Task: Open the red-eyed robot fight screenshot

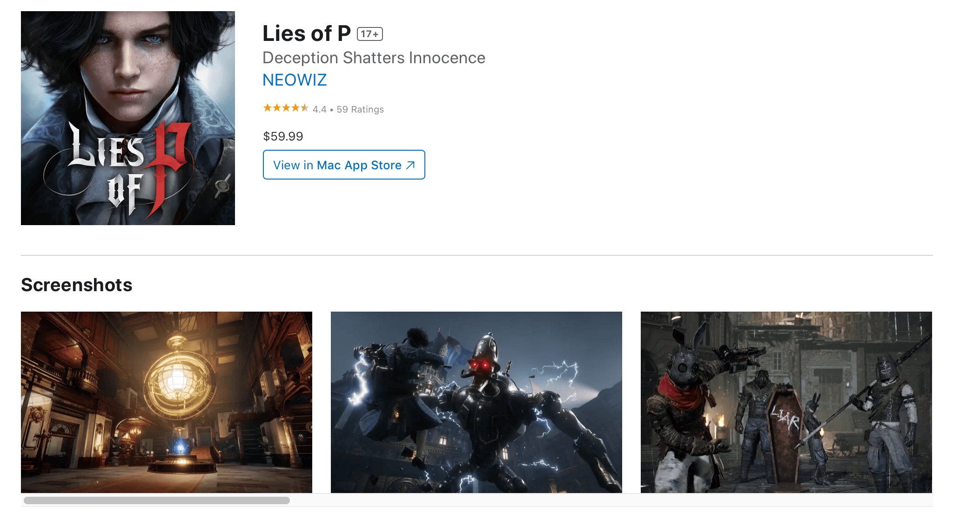Action: [x=476, y=402]
